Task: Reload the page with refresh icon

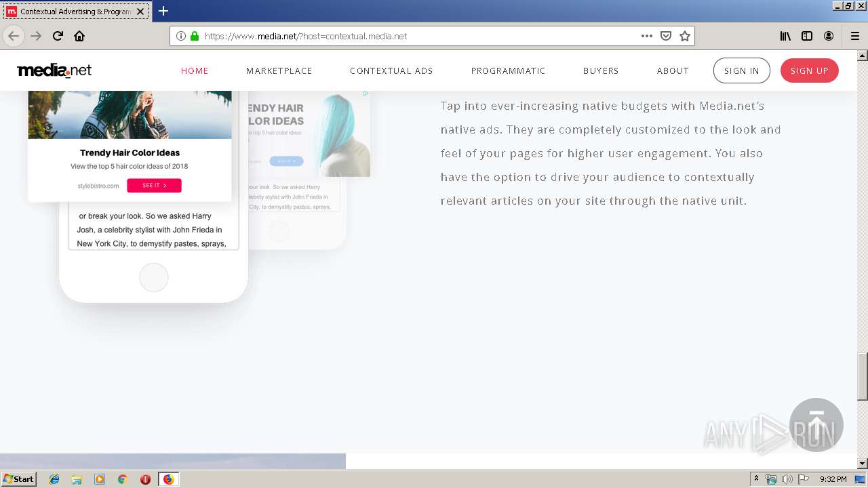Action: [58, 36]
